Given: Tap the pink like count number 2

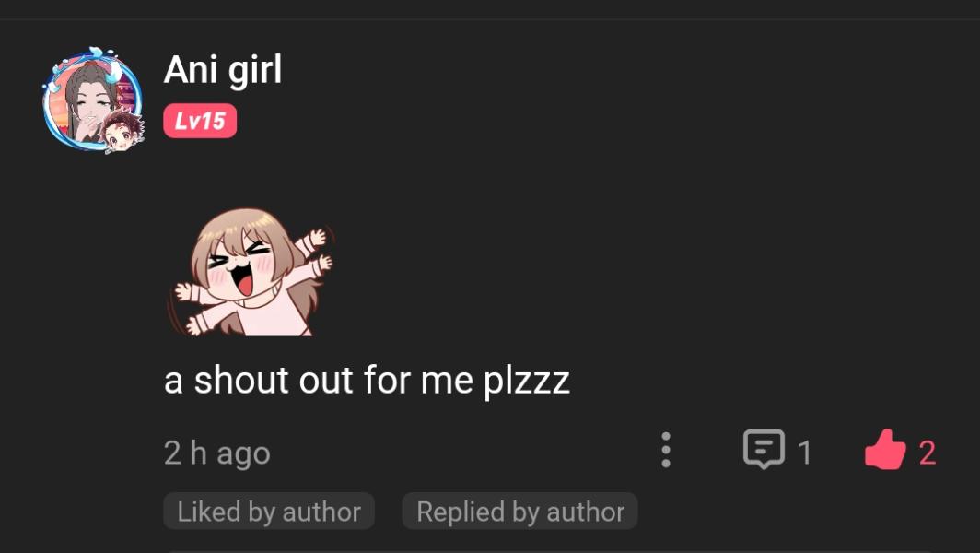Looking at the screenshot, I should click(x=927, y=453).
